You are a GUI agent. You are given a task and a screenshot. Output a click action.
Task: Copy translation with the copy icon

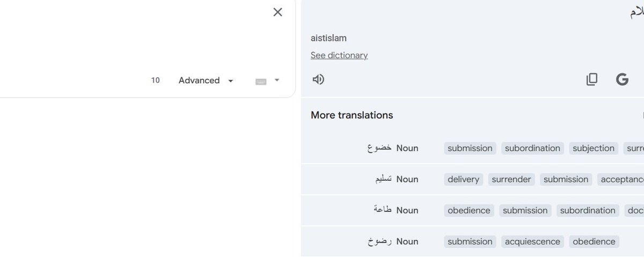click(591, 79)
